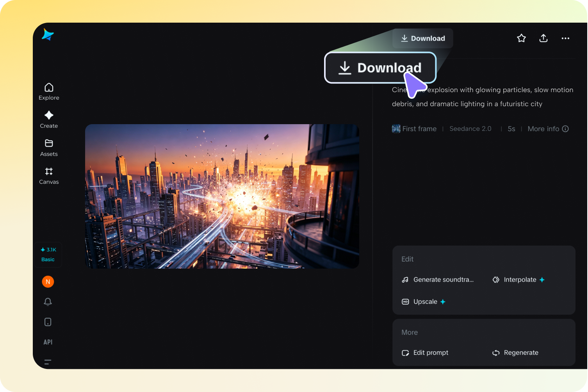Click the Edit prompt option

pos(425,353)
